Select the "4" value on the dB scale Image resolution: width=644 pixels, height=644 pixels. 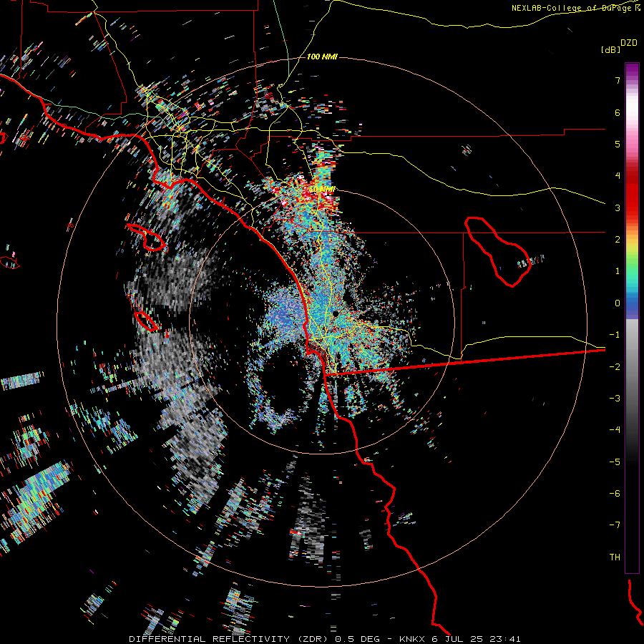[618, 176]
